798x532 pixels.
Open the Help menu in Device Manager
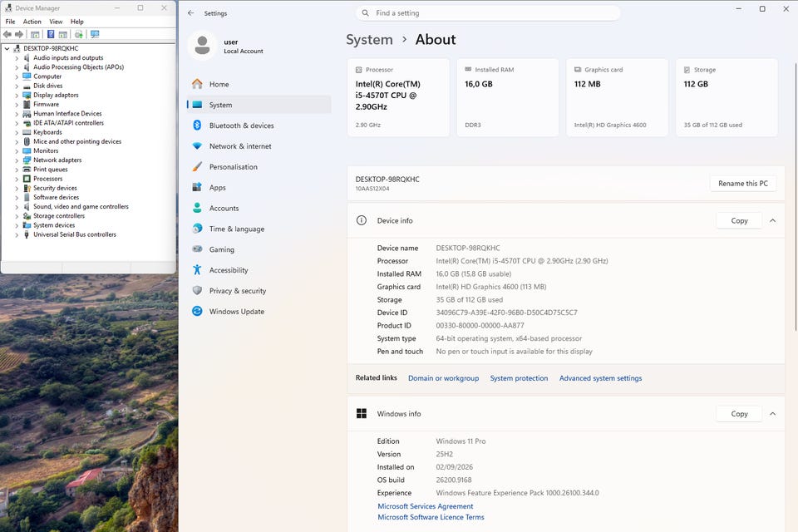click(x=76, y=22)
